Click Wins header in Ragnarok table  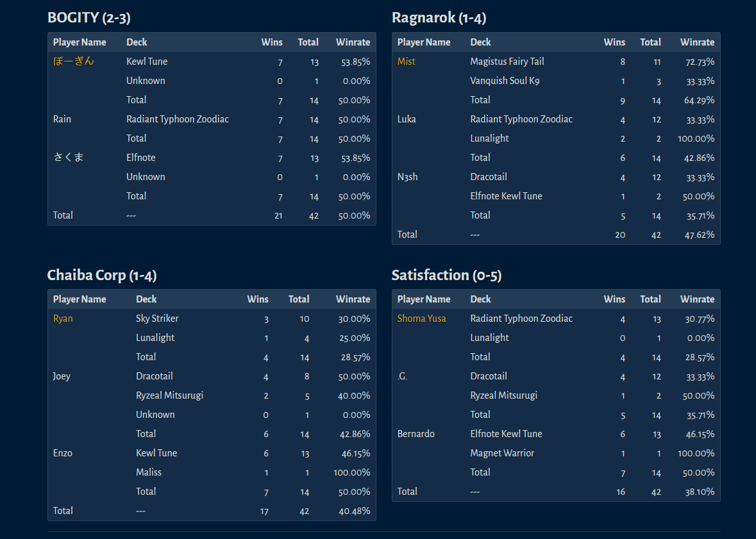pos(614,42)
